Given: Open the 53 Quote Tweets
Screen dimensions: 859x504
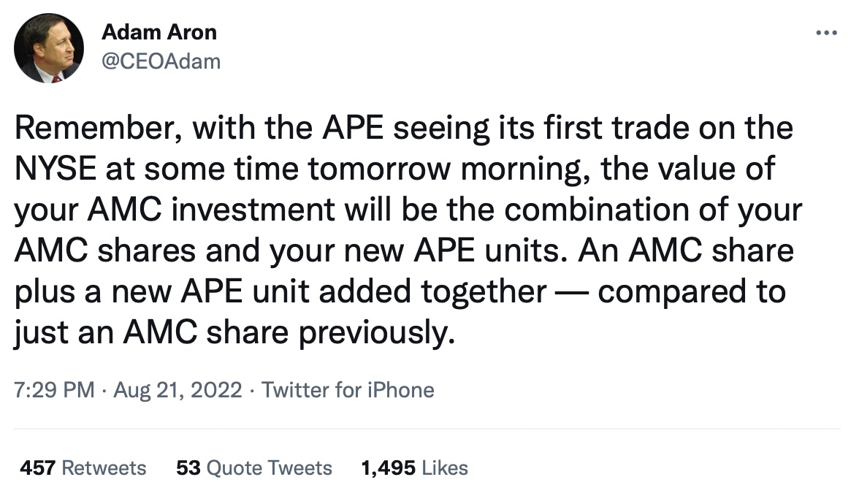Looking at the screenshot, I should click(x=254, y=468).
